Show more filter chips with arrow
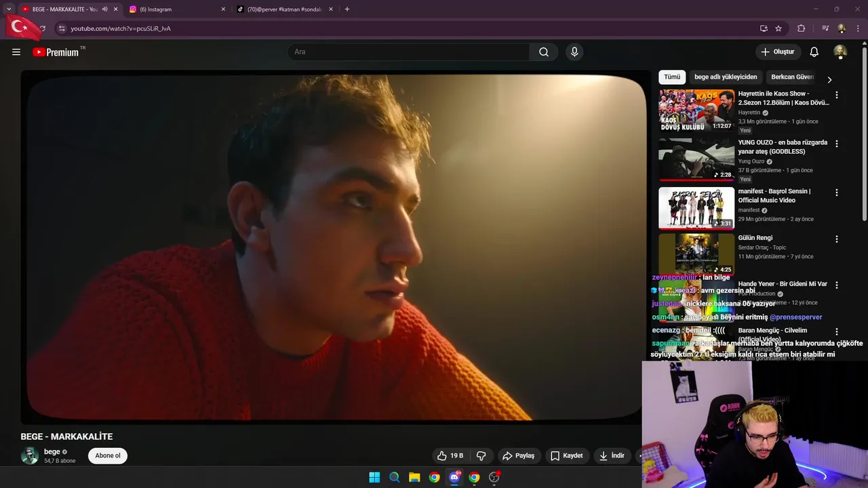The height and width of the screenshot is (488, 868). pyautogui.click(x=829, y=79)
